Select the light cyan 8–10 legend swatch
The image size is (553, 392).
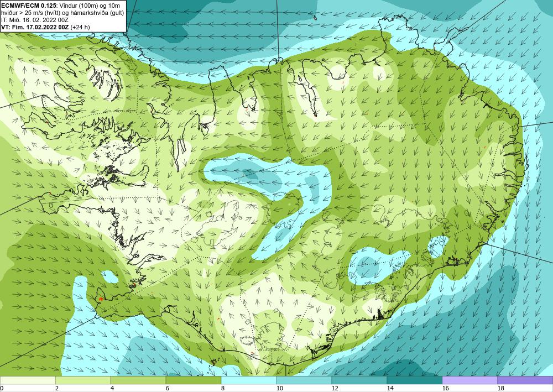(x=249, y=380)
